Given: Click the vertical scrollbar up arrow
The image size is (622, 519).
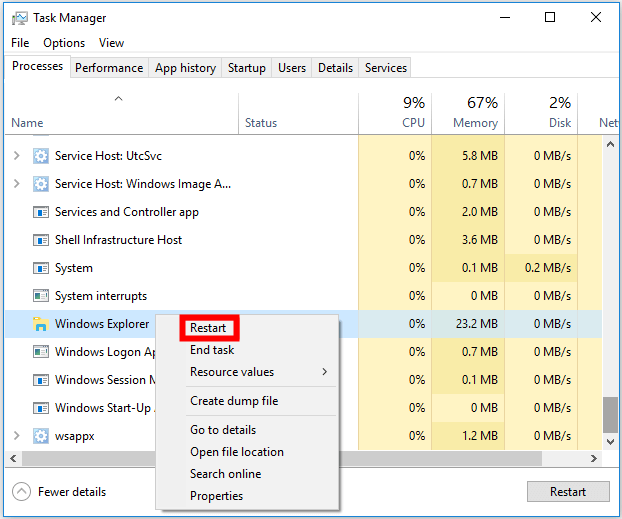Looking at the screenshot, I should [610, 144].
